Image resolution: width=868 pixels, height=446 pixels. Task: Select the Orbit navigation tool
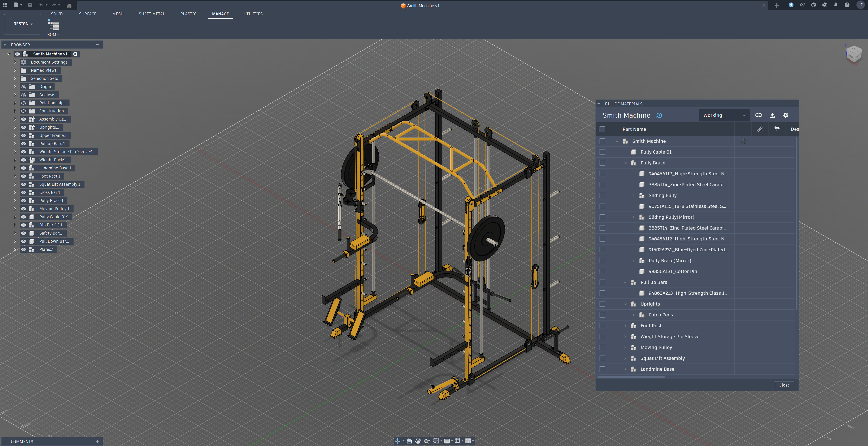pyautogui.click(x=398, y=441)
